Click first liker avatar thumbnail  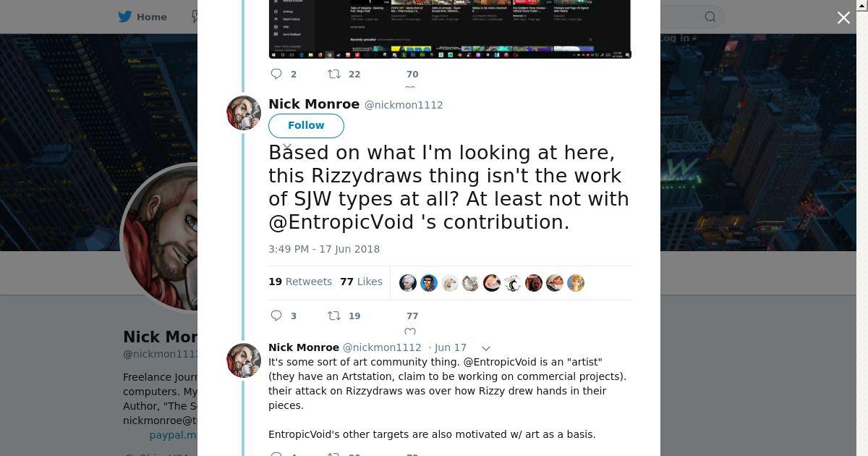pos(408,283)
